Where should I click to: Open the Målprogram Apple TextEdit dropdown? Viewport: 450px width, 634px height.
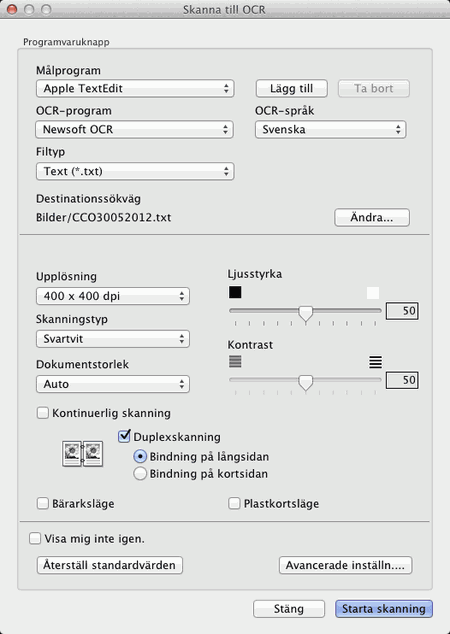(135, 89)
